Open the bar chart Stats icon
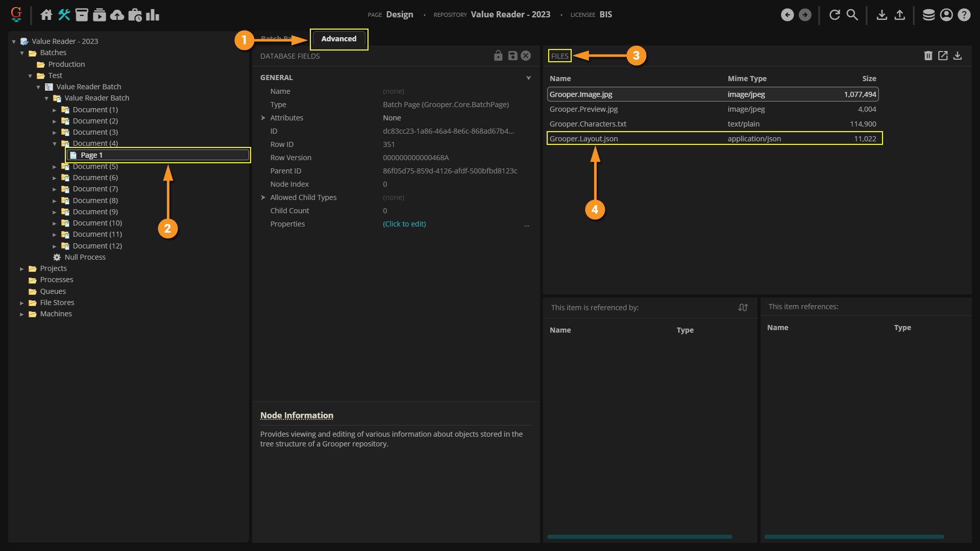This screenshot has height=551, width=980. tap(153, 15)
